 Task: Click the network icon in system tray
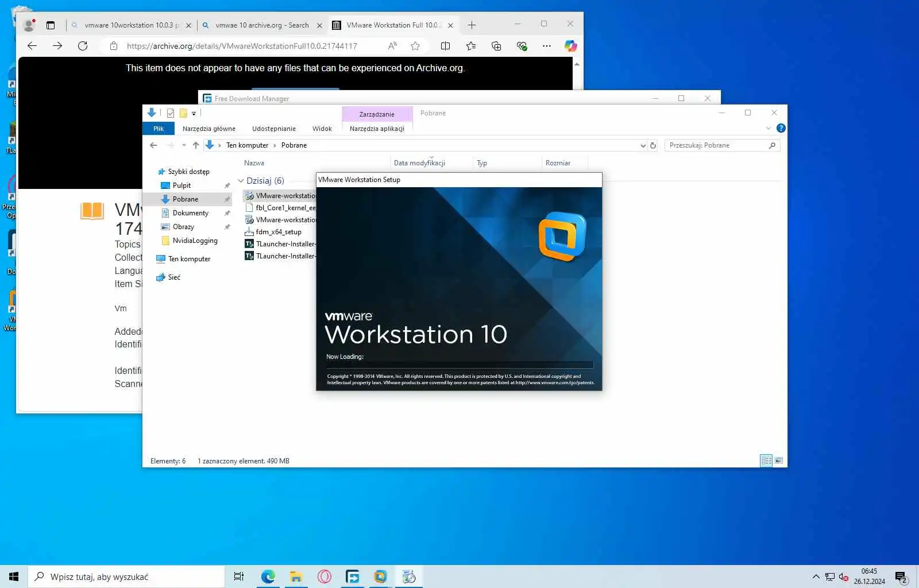click(830, 577)
